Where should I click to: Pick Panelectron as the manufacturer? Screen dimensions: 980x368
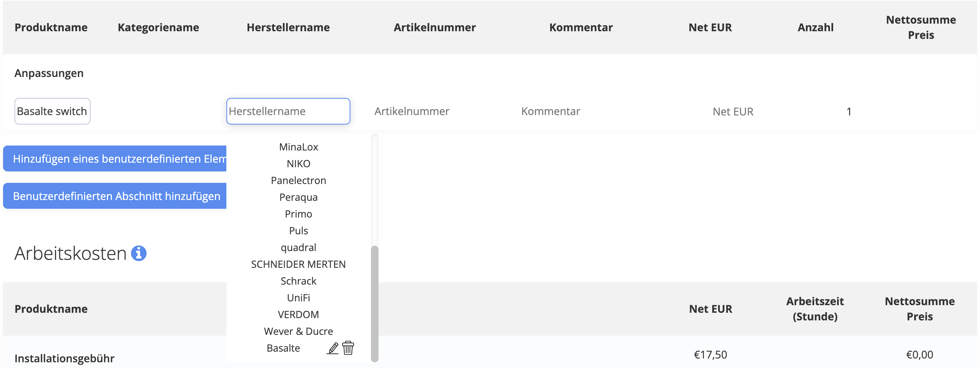(x=298, y=181)
